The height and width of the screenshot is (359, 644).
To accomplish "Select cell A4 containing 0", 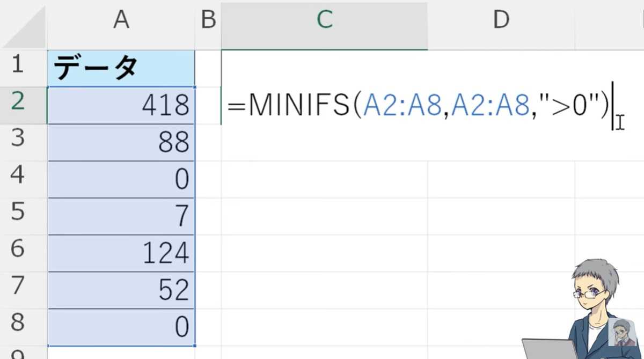I will click(x=121, y=179).
